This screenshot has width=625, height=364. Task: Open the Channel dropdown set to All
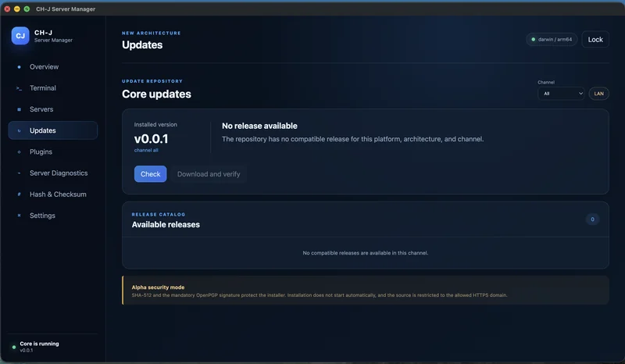[561, 94]
